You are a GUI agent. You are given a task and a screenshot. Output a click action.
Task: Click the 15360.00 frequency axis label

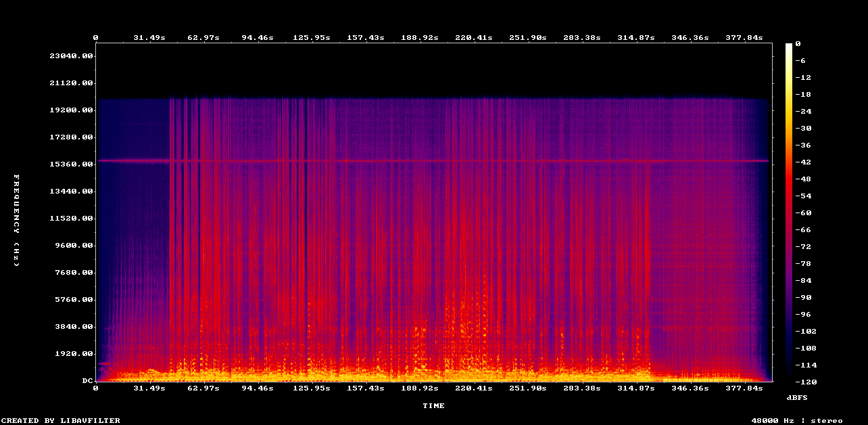coord(71,164)
